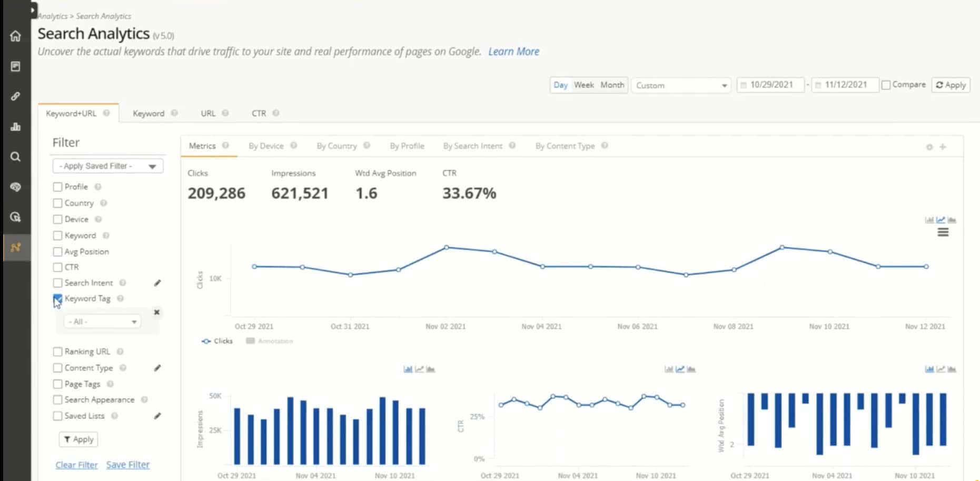Select the Day granularity button
Screen dimensions: 980x481
click(560, 85)
